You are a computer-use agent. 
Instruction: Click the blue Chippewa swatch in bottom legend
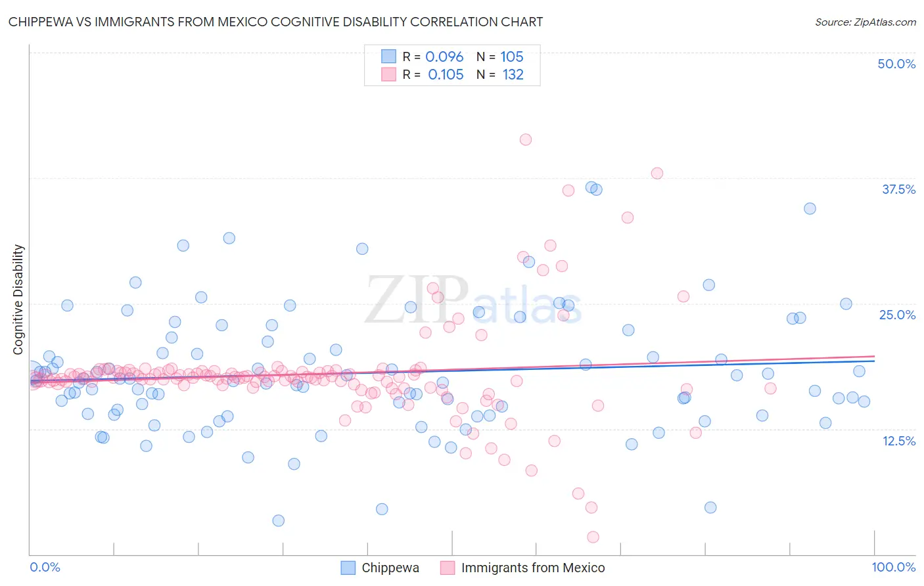[x=348, y=568]
